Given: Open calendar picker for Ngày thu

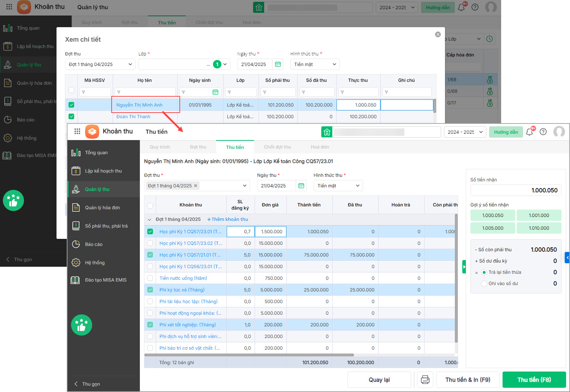Looking at the screenshot, I should pyautogui.click(x=301, y=186).
